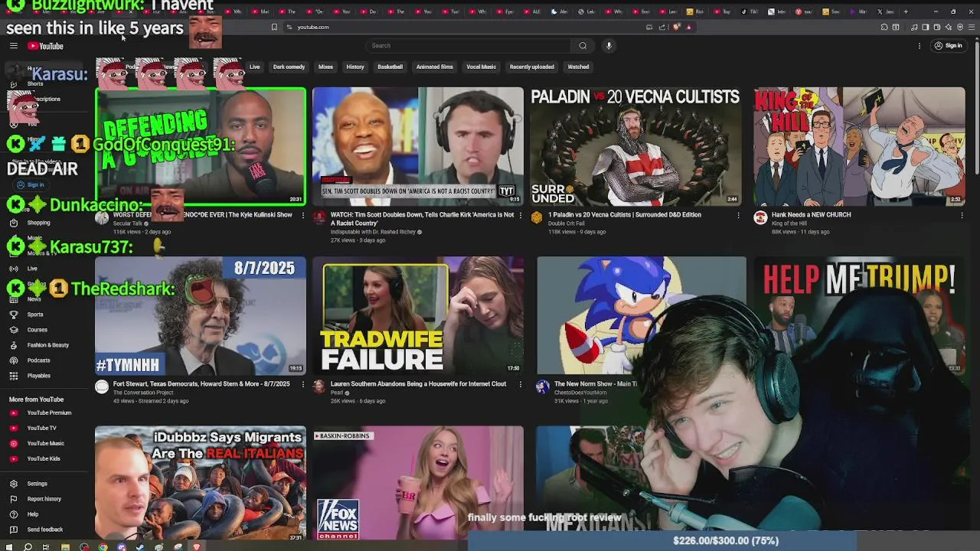Screen dimensions: 980x551
Task: Click the YouTube logo
Action: pyautogui.click(x=46, y=46)
